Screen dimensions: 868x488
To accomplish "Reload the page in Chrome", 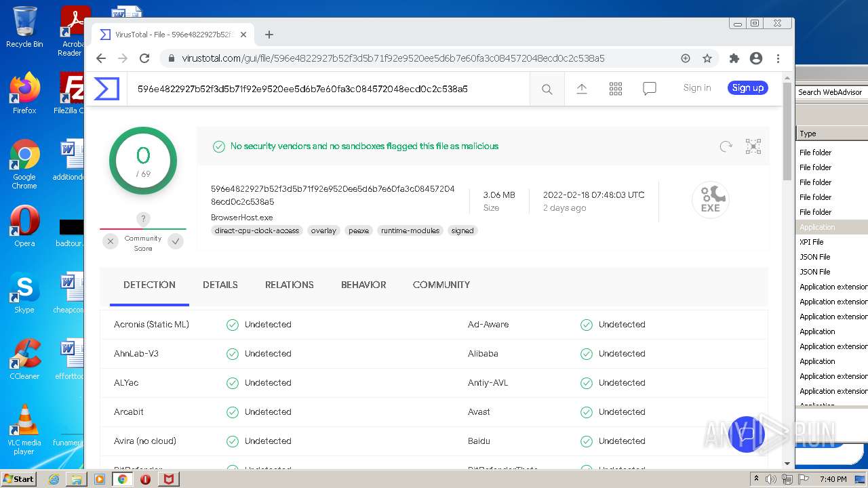I will coord(144,58).
